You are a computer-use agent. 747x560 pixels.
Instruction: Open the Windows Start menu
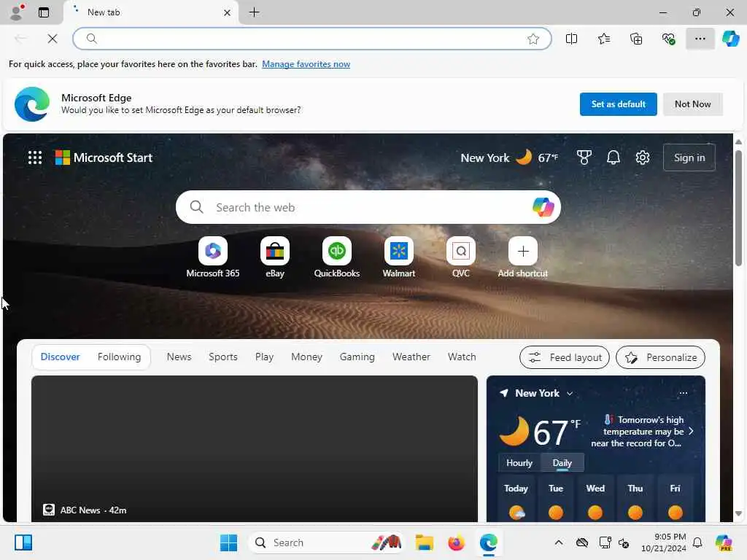coord(228,542)
